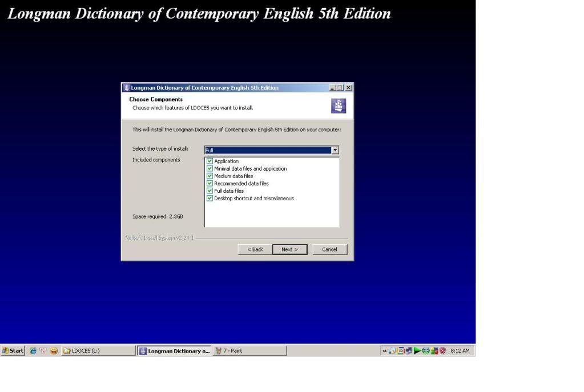This screenshot has height=392, width=584.
Task: Select the Longman Dictionary taskbar button
Action: click(174, 351)
